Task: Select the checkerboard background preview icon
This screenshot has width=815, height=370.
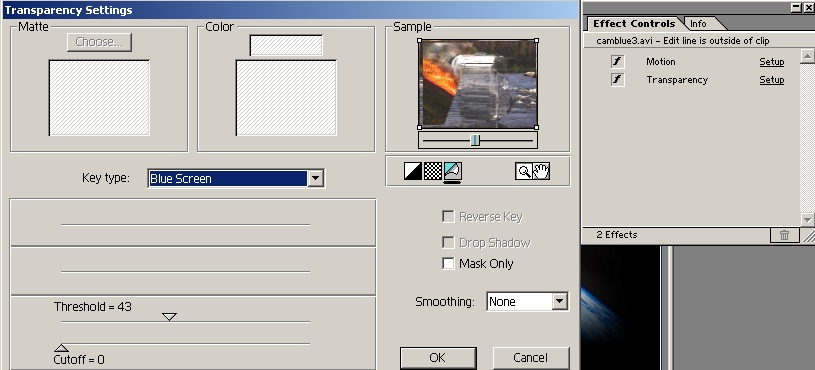Action: [x=432, y=171]
